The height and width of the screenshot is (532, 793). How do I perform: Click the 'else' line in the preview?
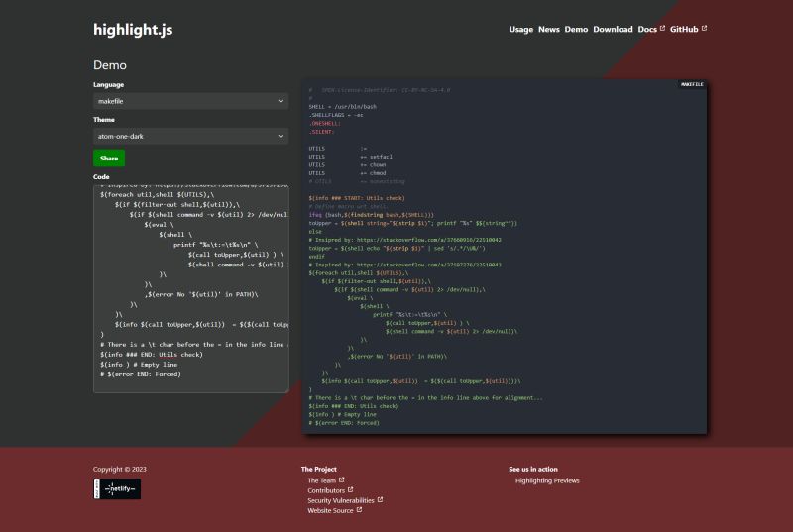tap(315, 232)
